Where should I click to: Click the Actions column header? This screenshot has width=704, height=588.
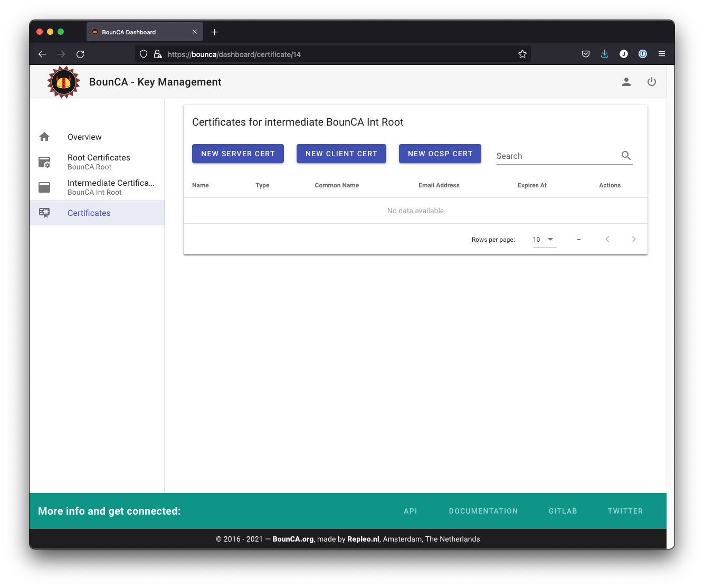(x=610, y=185)
